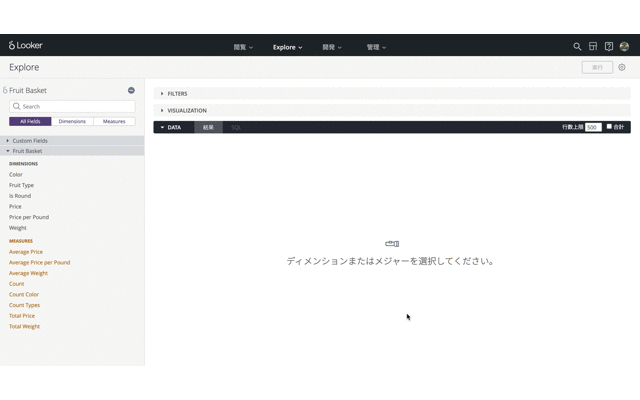The image size is (640, 400).
Task: Open the marketplace icon in the top bar
Action: [x=593, y=46]
